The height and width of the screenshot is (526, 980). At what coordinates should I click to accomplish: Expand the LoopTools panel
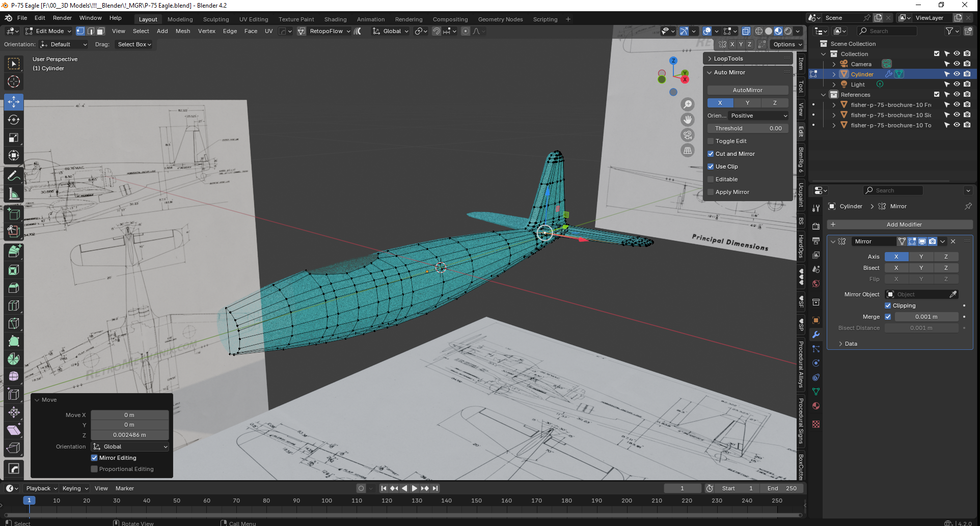710,59
